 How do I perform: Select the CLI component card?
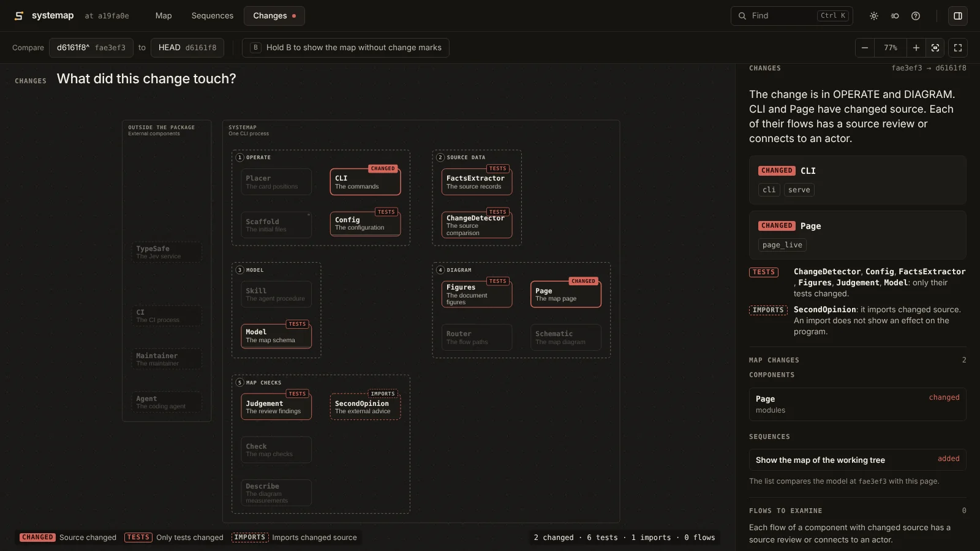[x=365, y=182]
